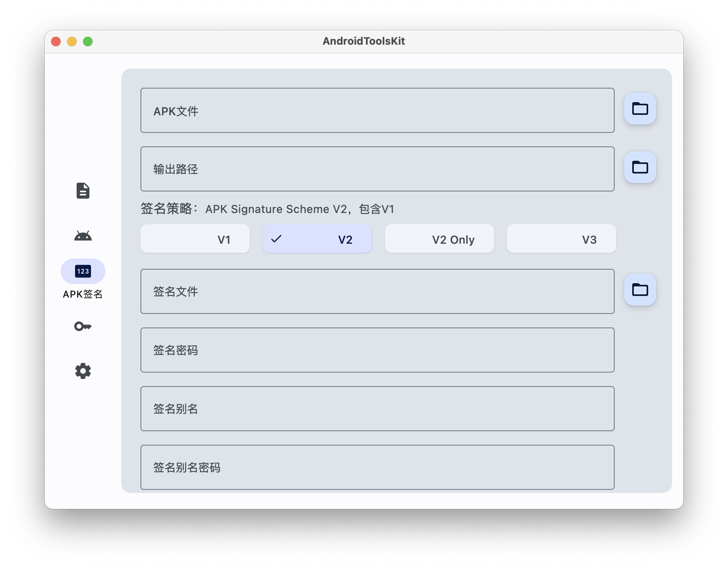Toggle the V2 signature scheme option
728x568 pixels.
[x=317, y=239]
